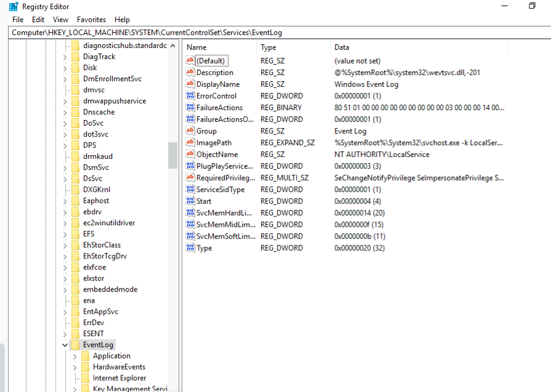
Task: Click the folder icon of DiagTrack key
Action: tap(75, 57)
